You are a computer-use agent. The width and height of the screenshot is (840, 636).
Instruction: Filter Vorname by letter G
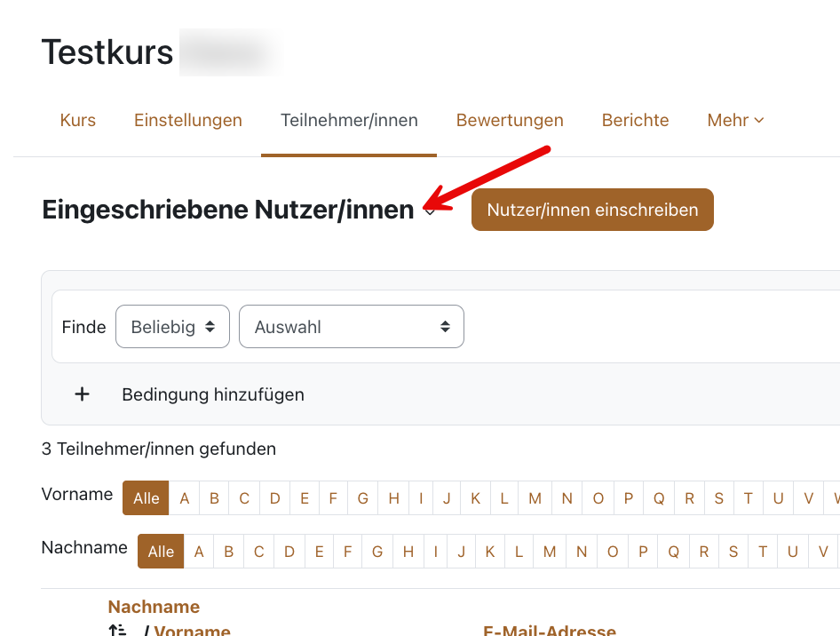tap(362, 498)
